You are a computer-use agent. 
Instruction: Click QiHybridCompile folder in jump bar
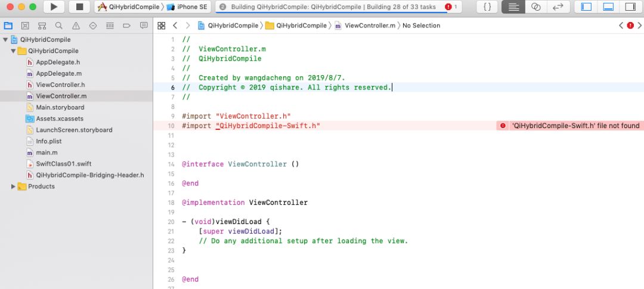coord(296,26)
